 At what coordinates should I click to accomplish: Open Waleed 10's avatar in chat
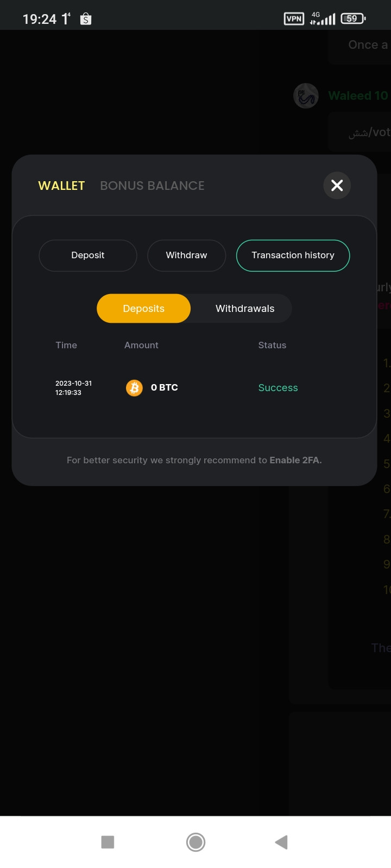coord(306,96)
